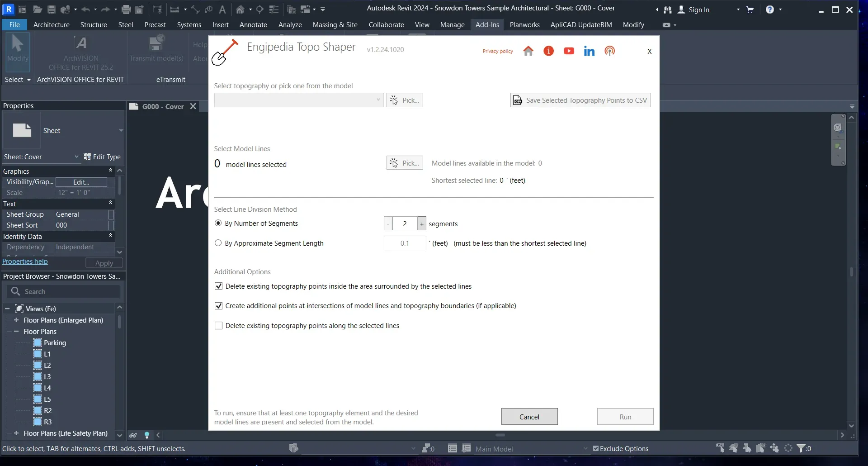Image resolution: width=868 pixels, height=466 pixels.
Task: Open the Architecture ribbon tab
Action: point(52,25)
